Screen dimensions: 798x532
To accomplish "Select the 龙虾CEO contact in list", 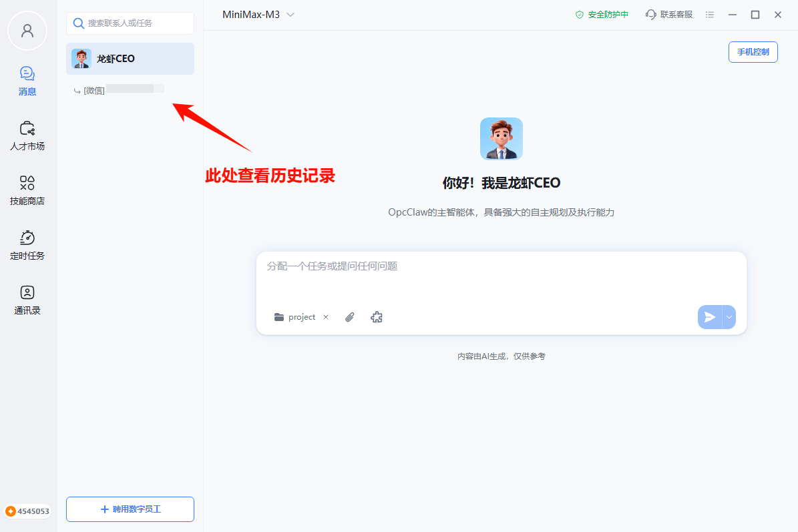I will tap(130, 59).
